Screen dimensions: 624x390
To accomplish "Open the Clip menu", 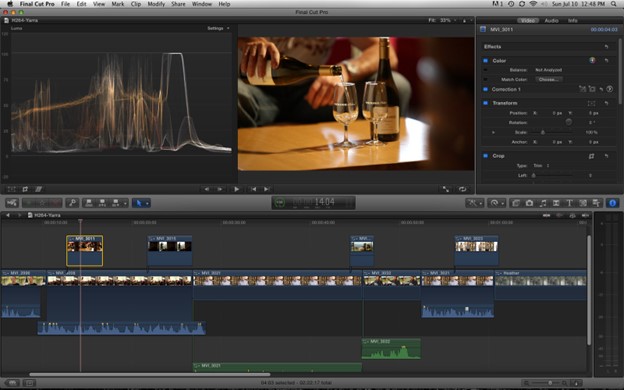I will [136, 4].
